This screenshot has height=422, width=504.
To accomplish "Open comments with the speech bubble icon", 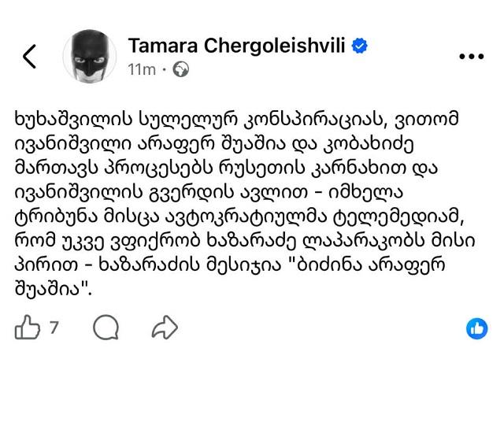I will (105, 328).
